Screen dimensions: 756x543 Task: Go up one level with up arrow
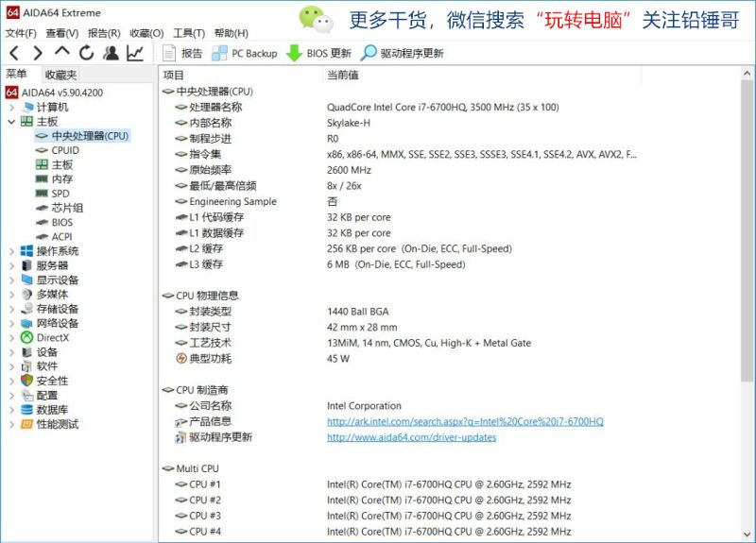coord(62,51)
